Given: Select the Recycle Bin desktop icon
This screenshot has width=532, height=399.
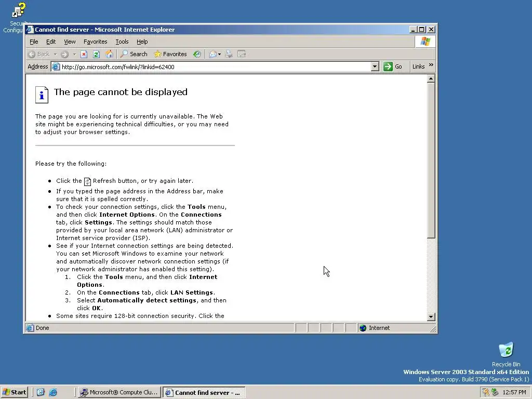Looking at the screenshot, I should point(506,354).
